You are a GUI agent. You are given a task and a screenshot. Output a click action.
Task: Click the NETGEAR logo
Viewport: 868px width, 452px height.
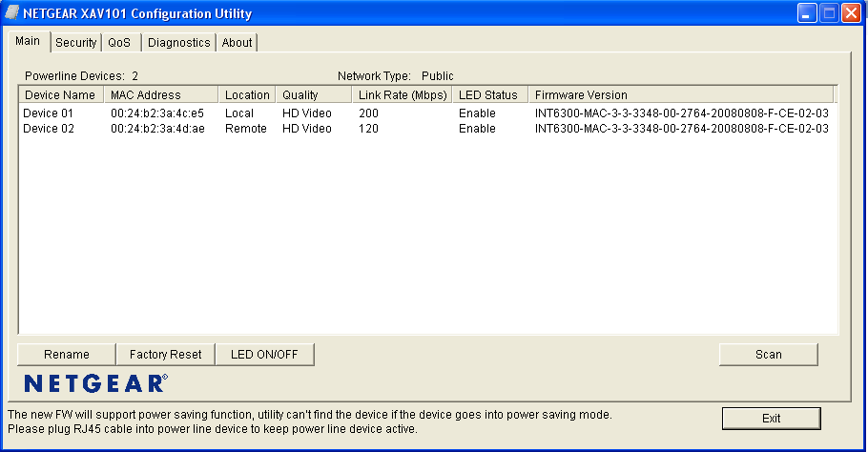(x=95, y=383)
